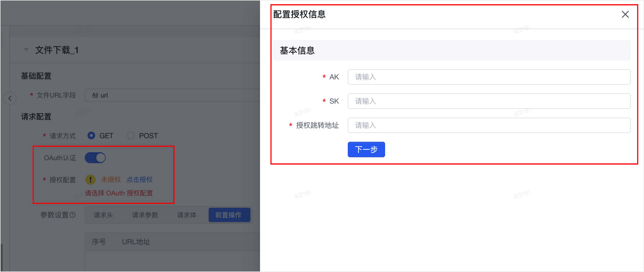
Task: Click the 授权跳转地址 input field
Action: [x=489, y=125]
